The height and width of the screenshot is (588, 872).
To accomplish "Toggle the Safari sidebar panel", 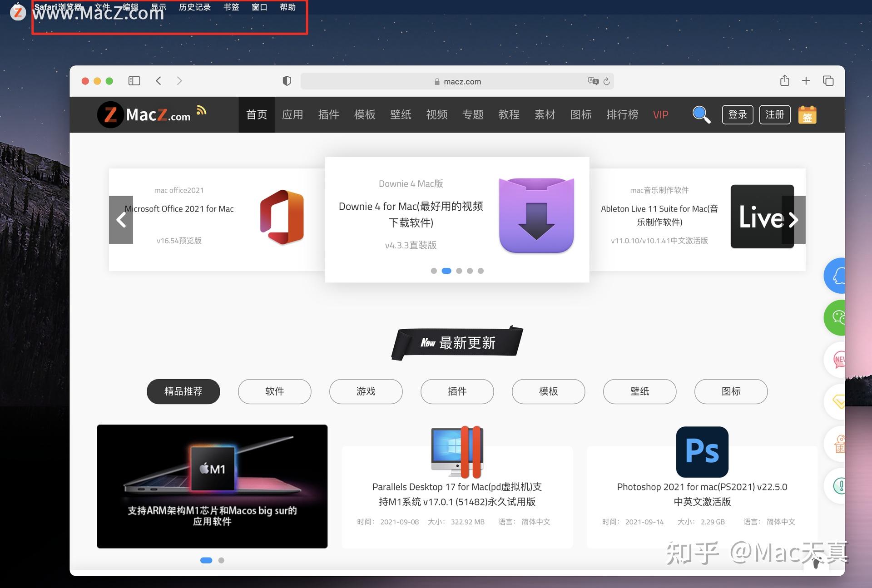I will click(134, 80).
